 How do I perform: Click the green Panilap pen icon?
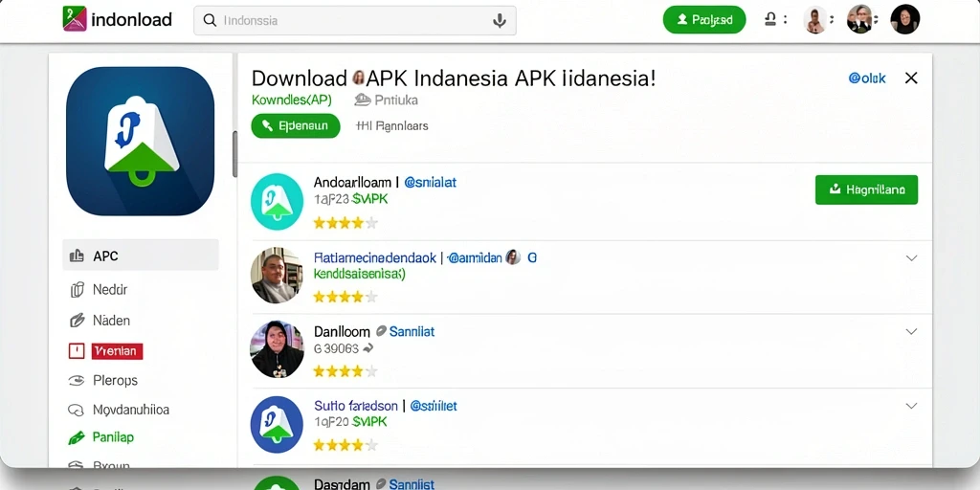coord(77,437)
